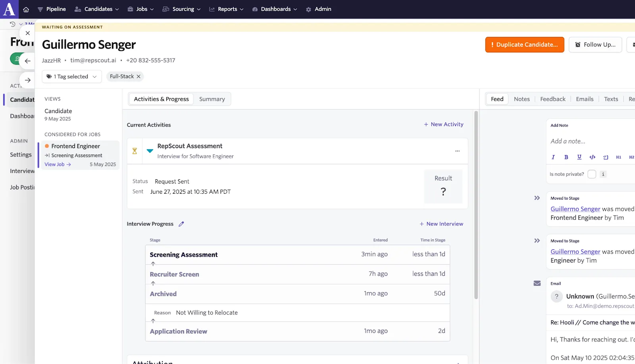The height and width of the screenshot is (364, 635).
Task: Insert code formatting in the note
Action: [x=593, y=157]
